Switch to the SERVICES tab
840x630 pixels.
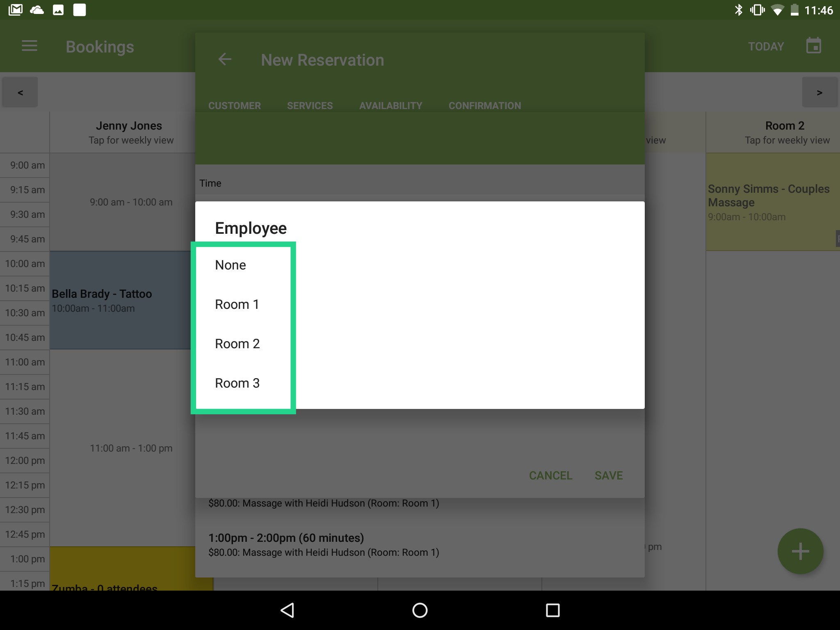coord(310,105)
